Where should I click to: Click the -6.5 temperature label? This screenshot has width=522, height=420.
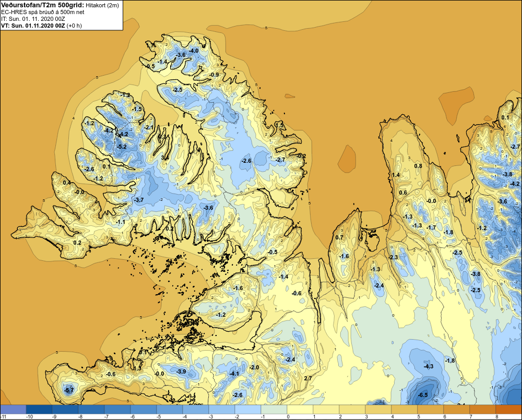[422, 395]
